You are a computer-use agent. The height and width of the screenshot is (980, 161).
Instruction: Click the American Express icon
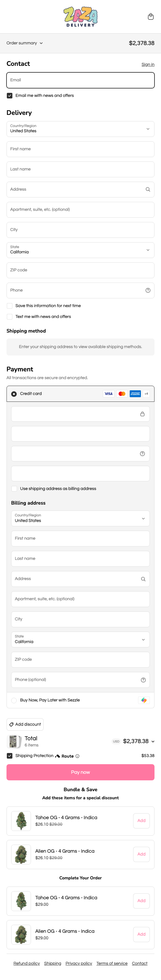pos(135,394)
